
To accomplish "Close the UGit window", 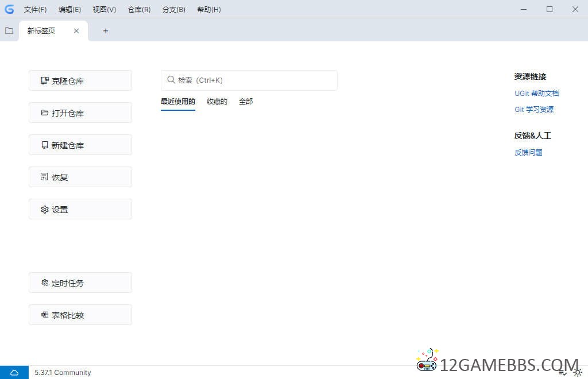I will point(575,9).
